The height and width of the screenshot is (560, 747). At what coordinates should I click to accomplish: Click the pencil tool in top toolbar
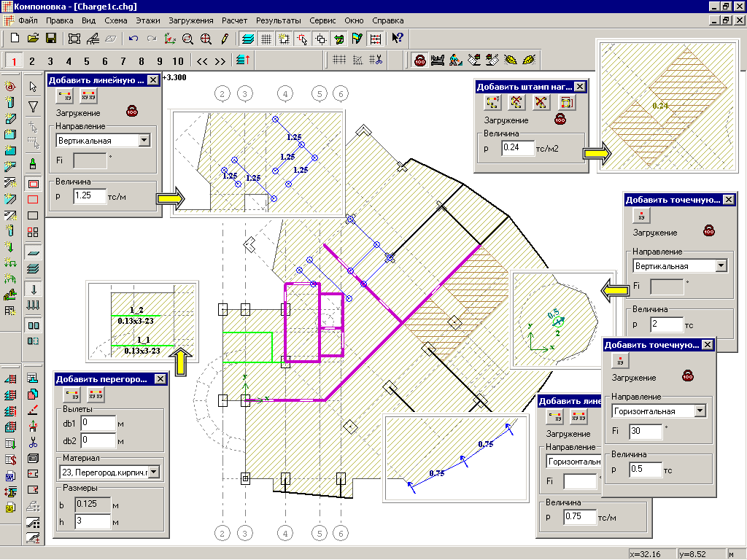[225, 38]
